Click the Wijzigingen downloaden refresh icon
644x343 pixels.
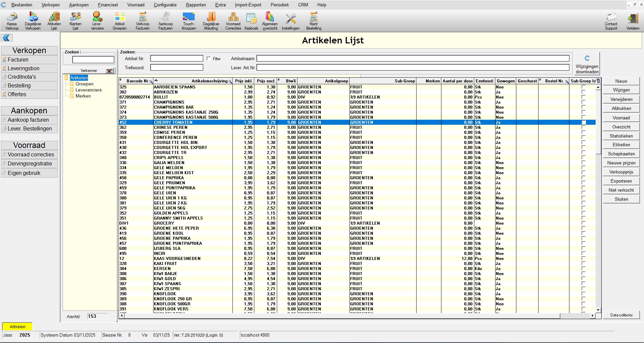[x=587, y=59]
